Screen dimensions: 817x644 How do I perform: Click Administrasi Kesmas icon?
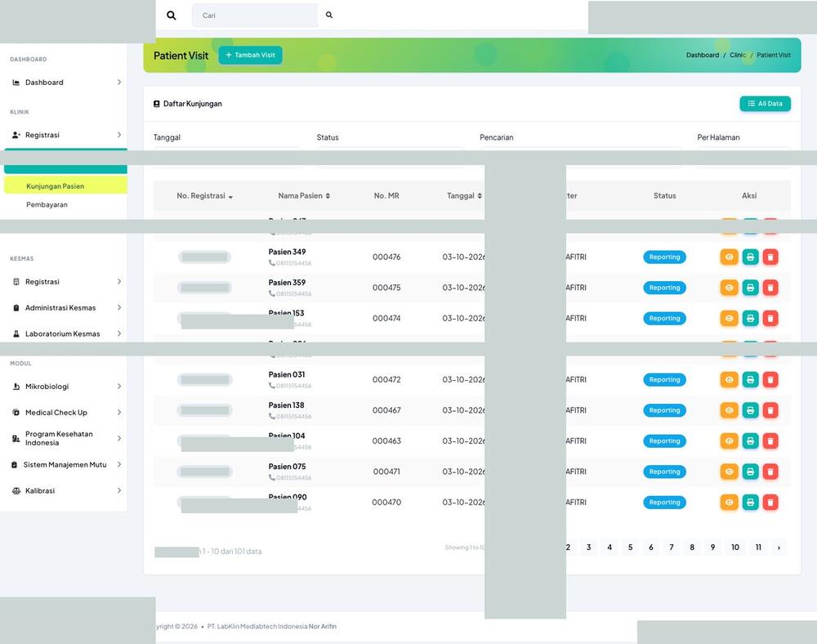(16, 308)
